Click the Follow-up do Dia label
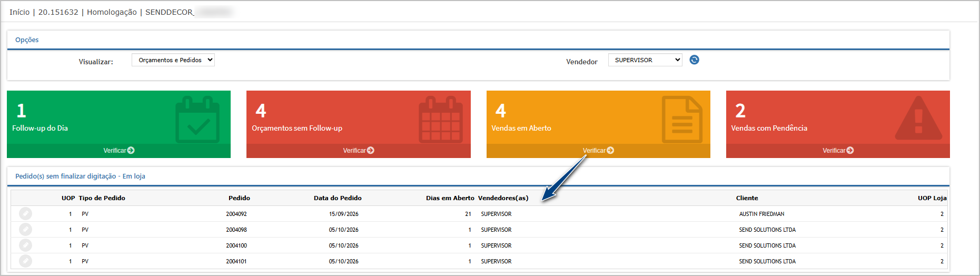This screenshot has width=980, height=276. (40, 128)
